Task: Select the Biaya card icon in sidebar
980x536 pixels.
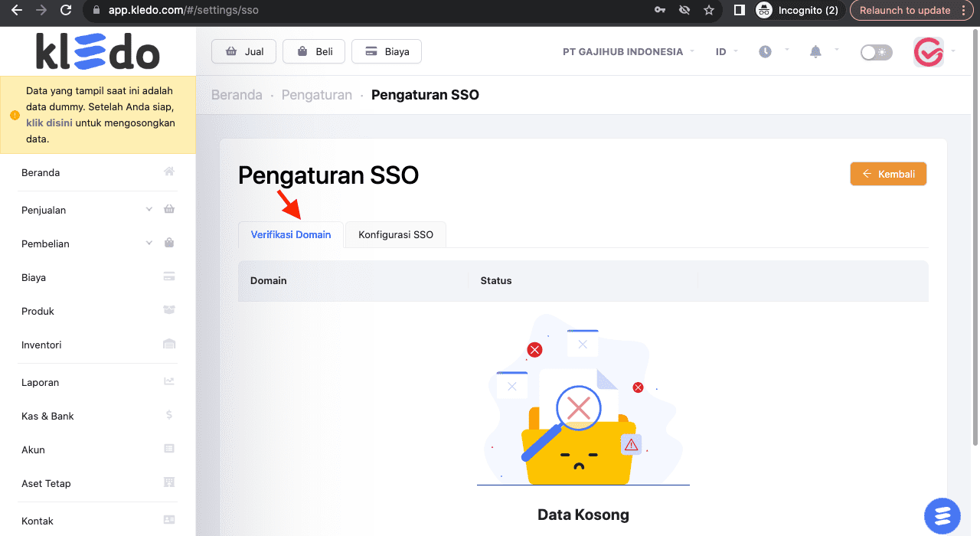Action: pyautogui.click(x=168, y=276)
